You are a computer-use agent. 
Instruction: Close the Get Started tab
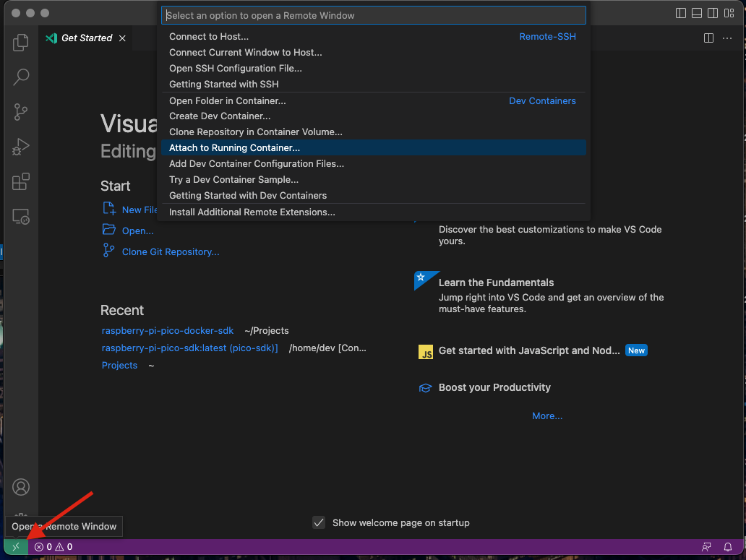[122, 38]
